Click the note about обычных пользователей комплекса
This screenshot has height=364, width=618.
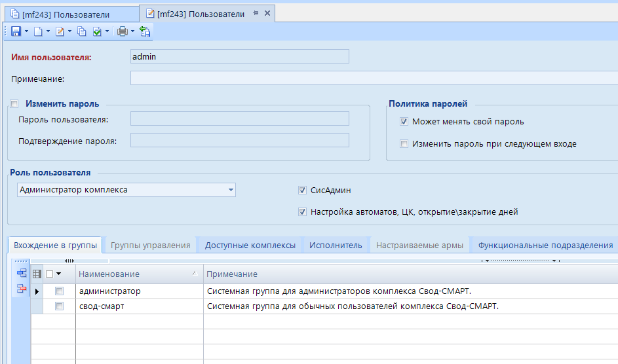point(353,306)
